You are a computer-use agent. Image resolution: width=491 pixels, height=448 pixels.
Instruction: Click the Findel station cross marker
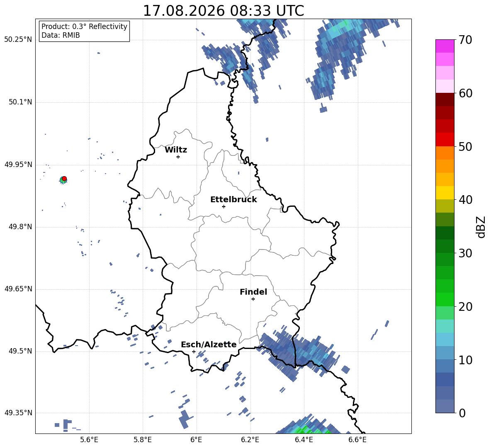253,299
